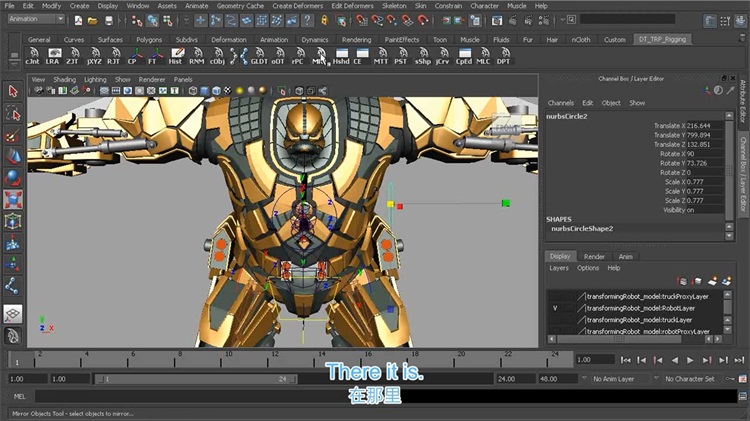Click the CP center pivot shelf icon
Image resolution: width=750 pixels, height=421 pixels.
click(x=133, y=56)
